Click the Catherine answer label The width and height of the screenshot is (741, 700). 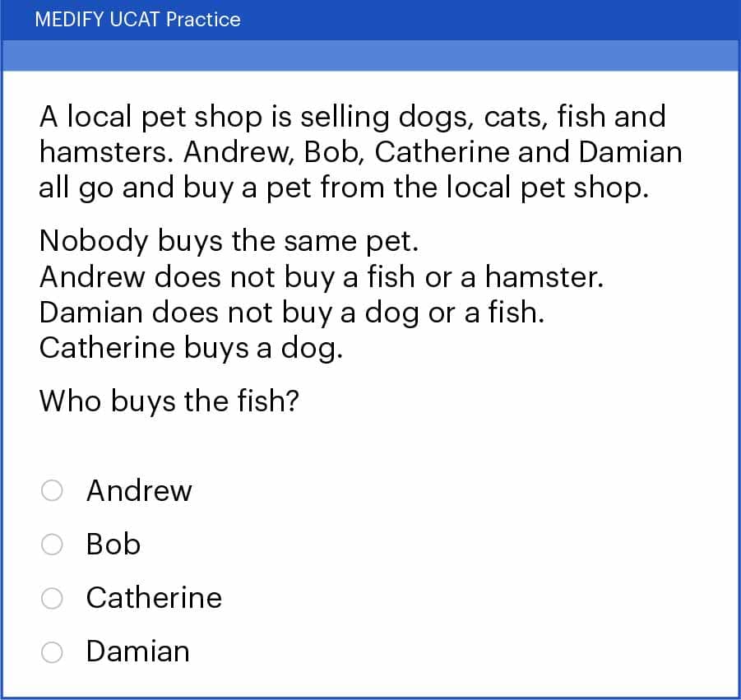tap(154, 598)
